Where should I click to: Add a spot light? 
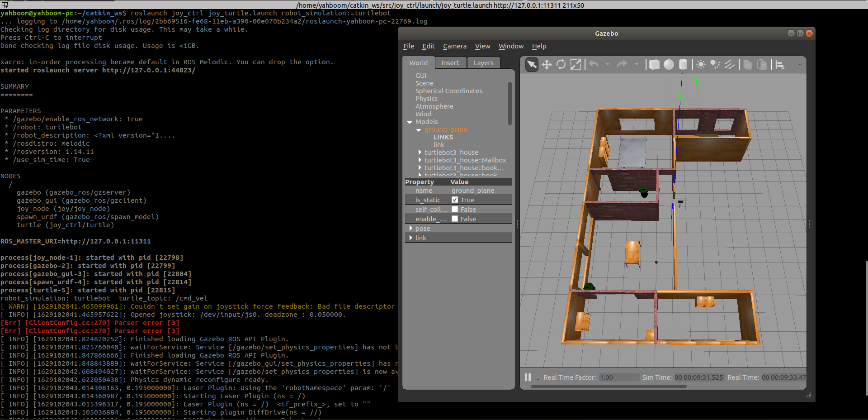click(715, 65)
